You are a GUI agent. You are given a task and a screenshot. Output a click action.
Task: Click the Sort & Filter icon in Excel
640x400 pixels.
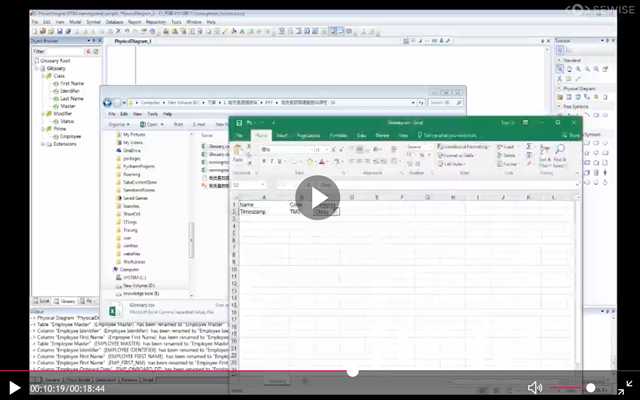(x=545, y=156)
